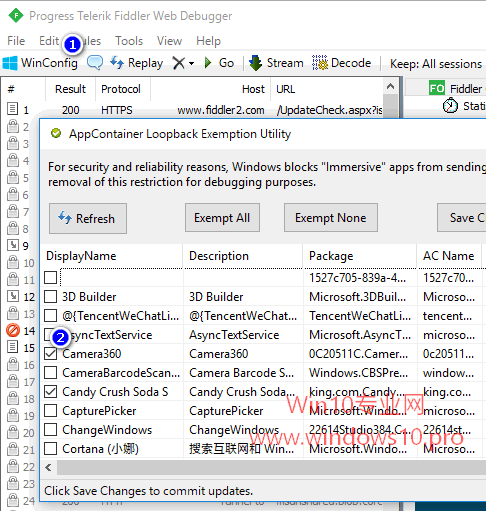Click the Fiddler logo icon in title bar
This screenshot has height=511, width=486.
[x=16, y=16]
